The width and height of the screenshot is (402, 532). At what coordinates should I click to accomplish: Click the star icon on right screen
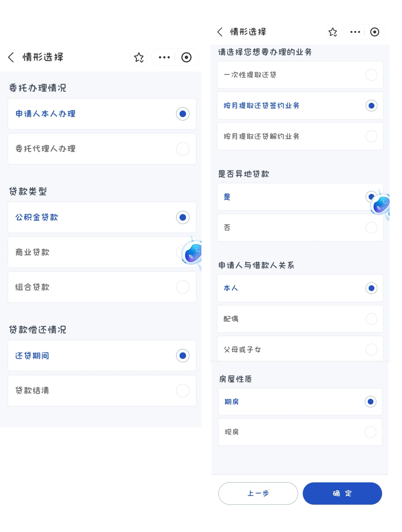(x=333, y=32)
